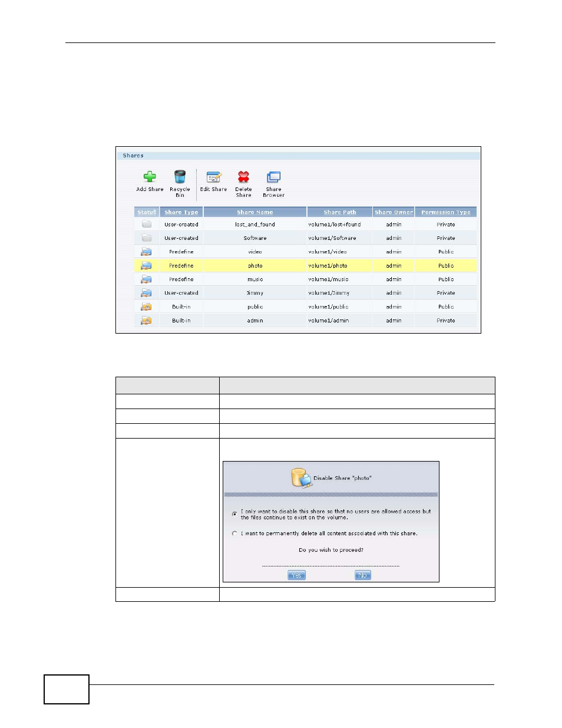
Task: Click the Add Share plus icon
Action: point(150,177)
